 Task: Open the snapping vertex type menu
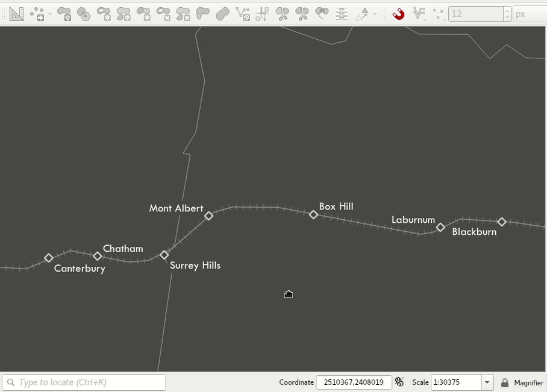click(x=439, y=14)
